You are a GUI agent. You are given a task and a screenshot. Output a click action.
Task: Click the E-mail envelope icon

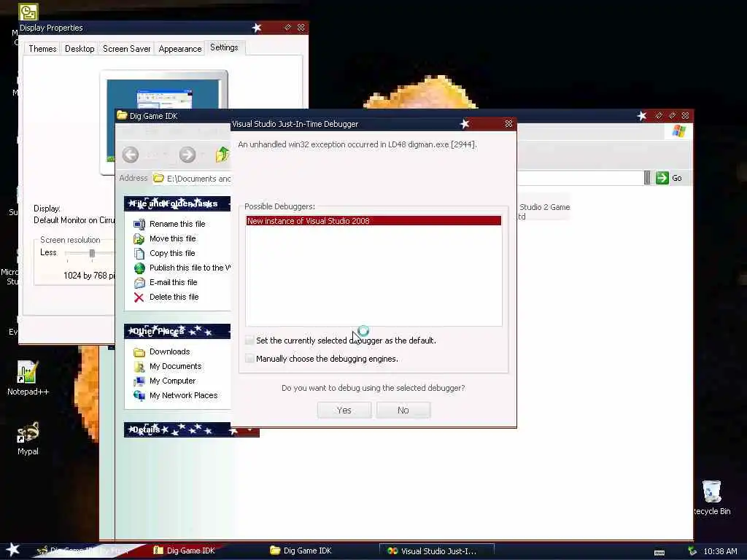(x=139, y=283)
